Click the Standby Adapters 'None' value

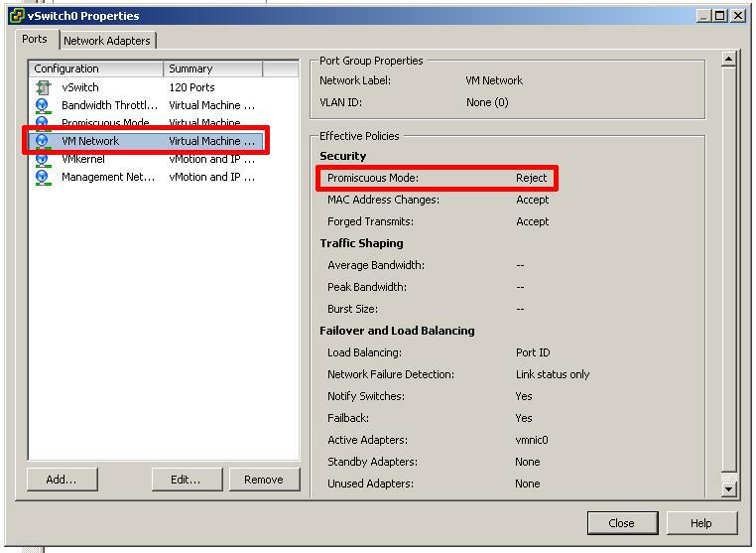(528, 462)
